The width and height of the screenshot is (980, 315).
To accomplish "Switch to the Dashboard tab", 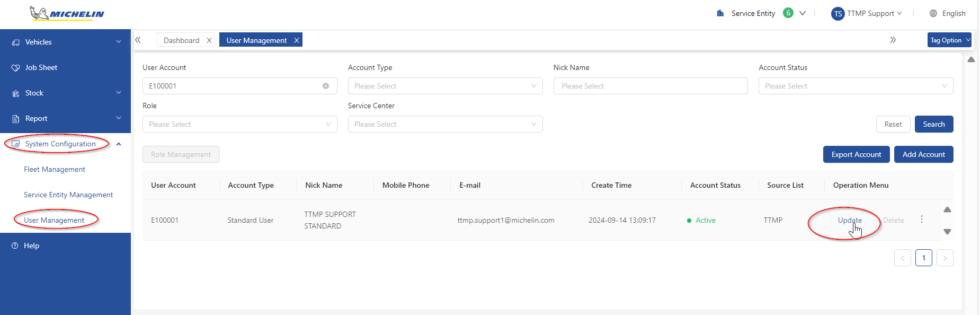I will click(181, 40).
